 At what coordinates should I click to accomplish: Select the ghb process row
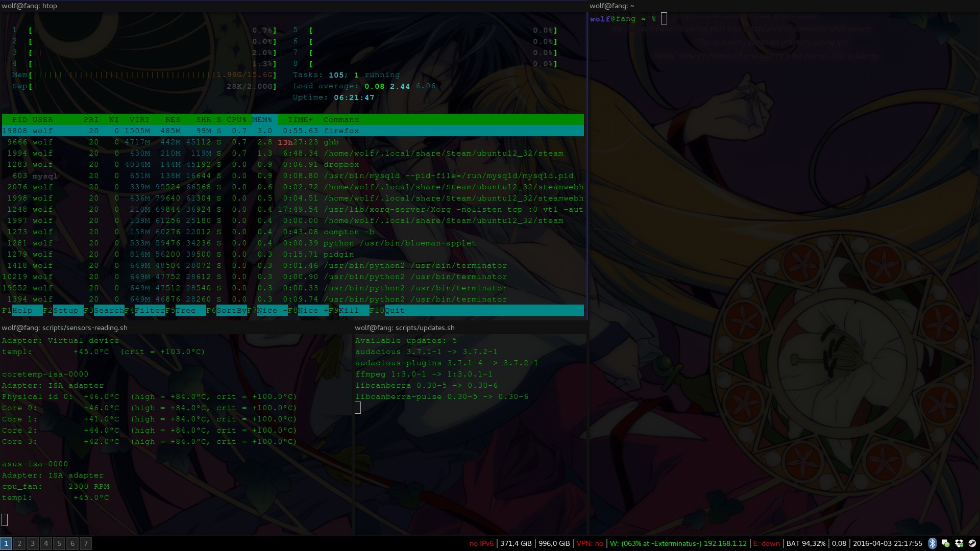(293, 142)
